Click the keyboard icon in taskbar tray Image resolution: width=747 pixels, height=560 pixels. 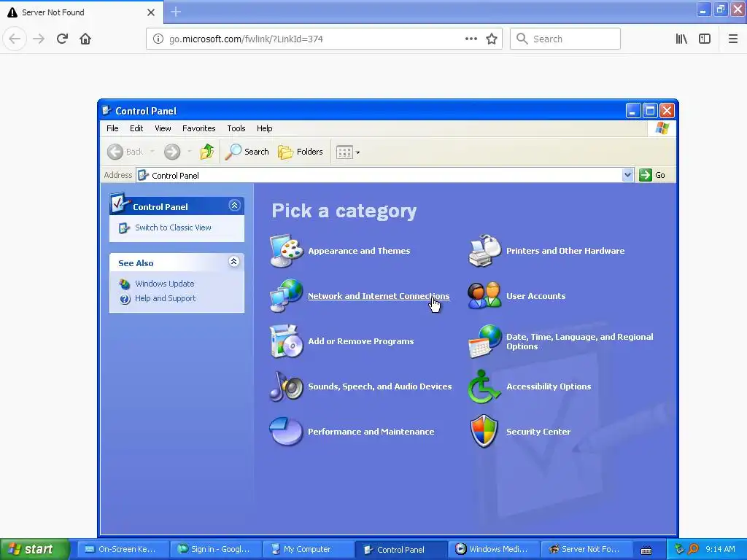tap(646, 550)
